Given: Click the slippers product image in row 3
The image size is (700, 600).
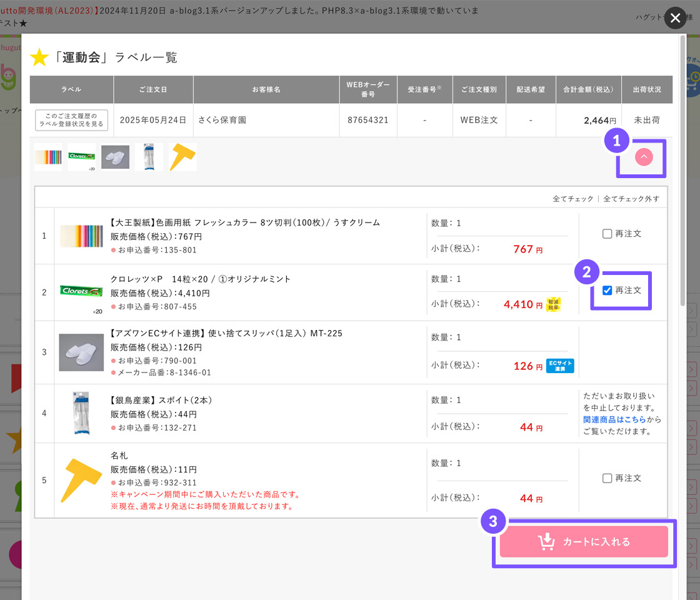Looking at the screenshot, I should [x=81, y=352].
